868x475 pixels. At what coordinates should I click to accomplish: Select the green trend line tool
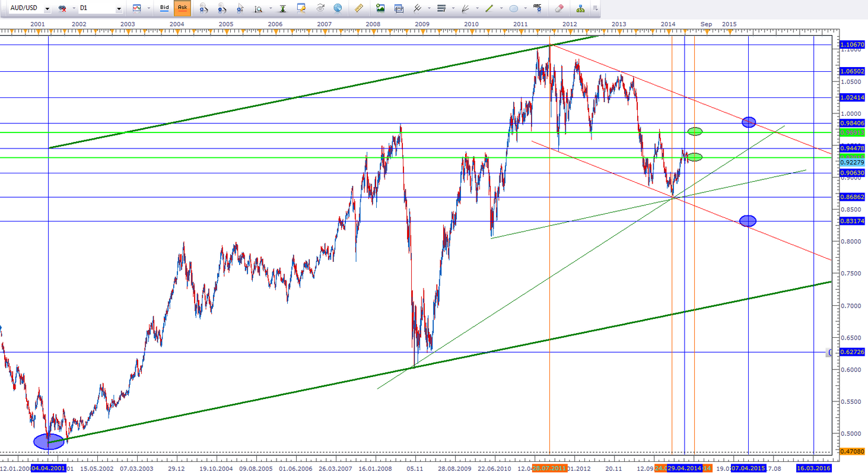click(x=489, y=9)
